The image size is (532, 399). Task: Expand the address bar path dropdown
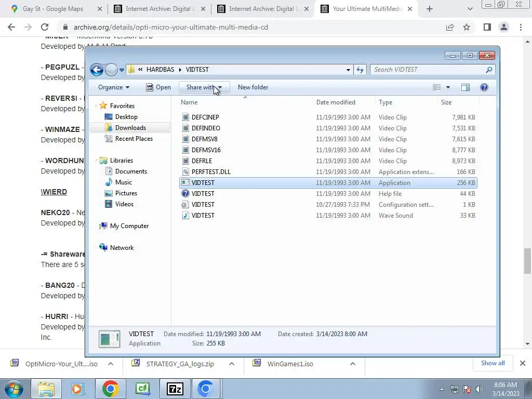coord(348,70)
